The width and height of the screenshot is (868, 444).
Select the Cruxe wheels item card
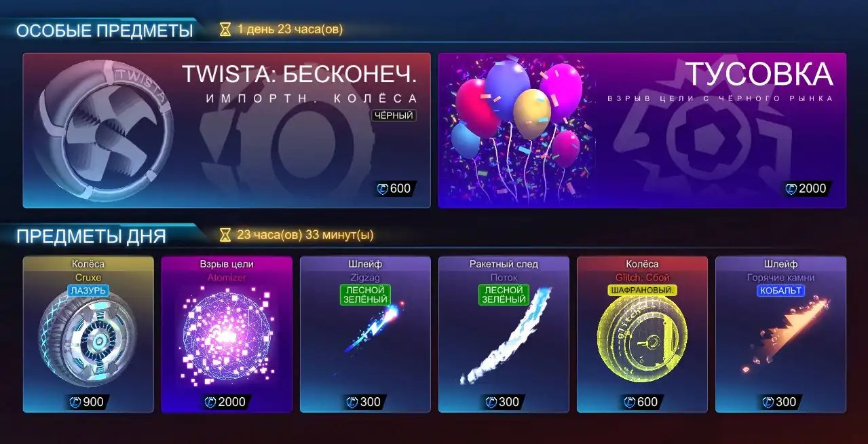pos(88,334)
